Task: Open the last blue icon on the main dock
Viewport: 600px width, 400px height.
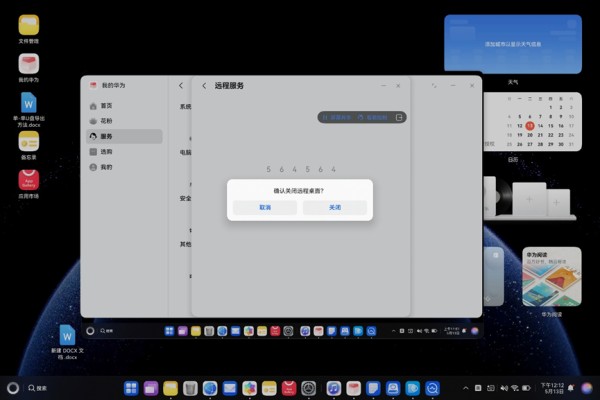Action: click(432, 389)
